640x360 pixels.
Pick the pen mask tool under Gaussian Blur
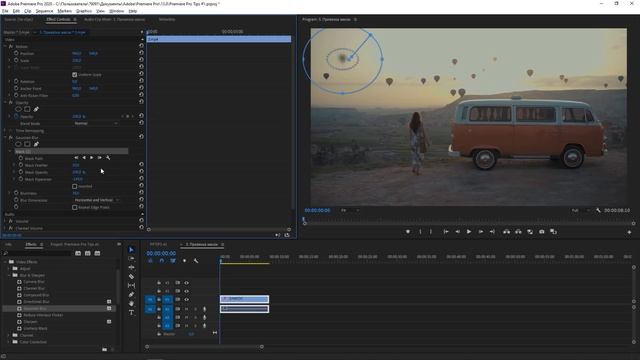click(36, 144)
